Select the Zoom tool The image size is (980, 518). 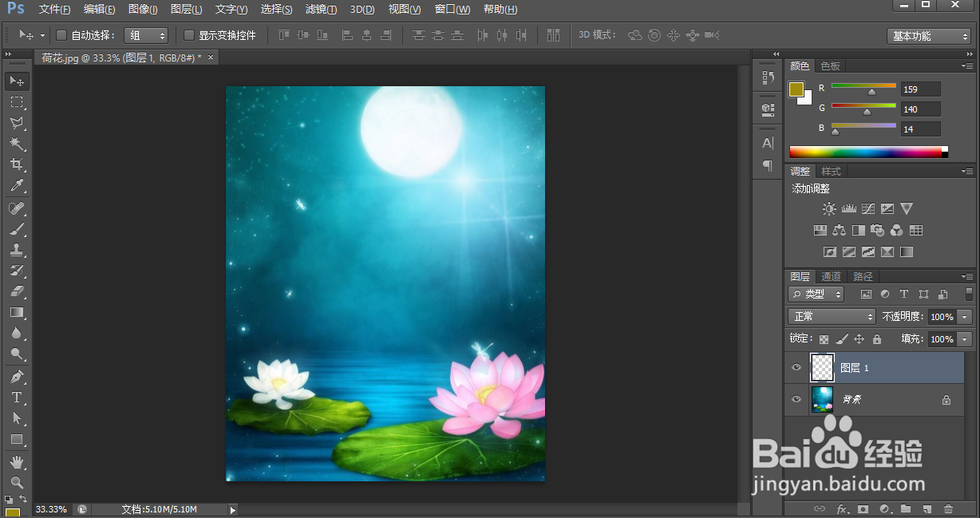click(17, 482)
